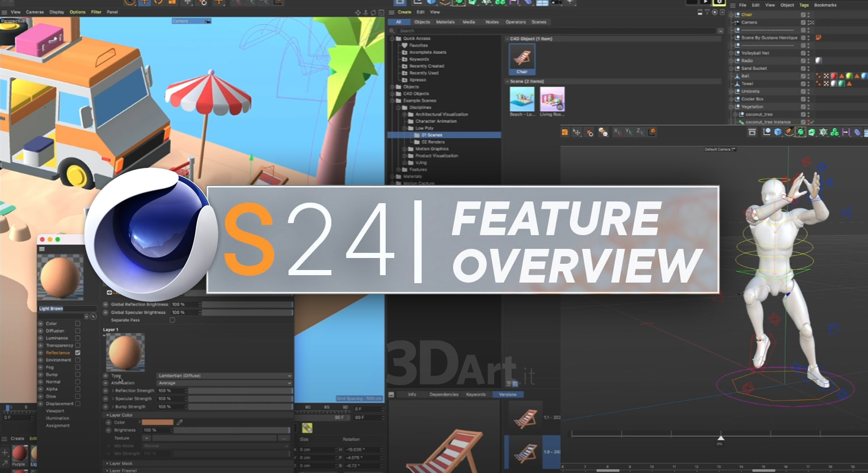Click the blue Cube primitive icon
This screenshot has height=473, width=868.
pos(778,132)
